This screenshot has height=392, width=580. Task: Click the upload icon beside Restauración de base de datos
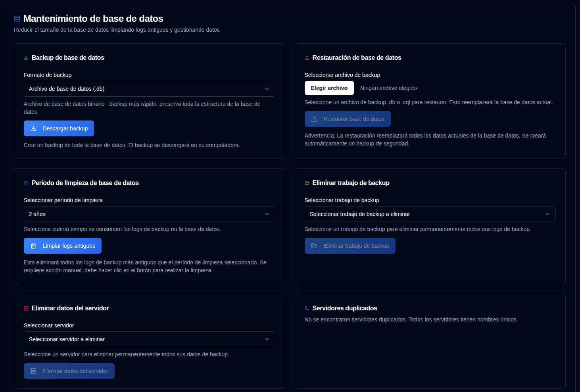pyautogui.click(x=307, y=57)
